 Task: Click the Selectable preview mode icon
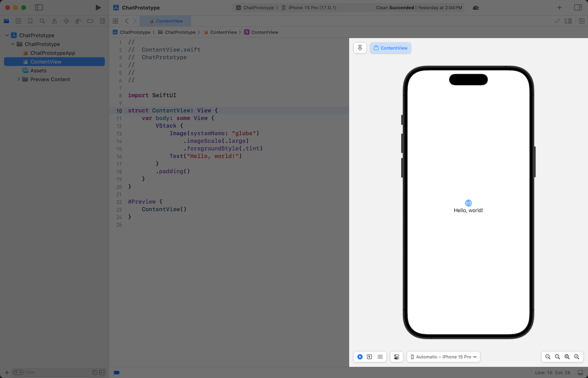(370, 357)
